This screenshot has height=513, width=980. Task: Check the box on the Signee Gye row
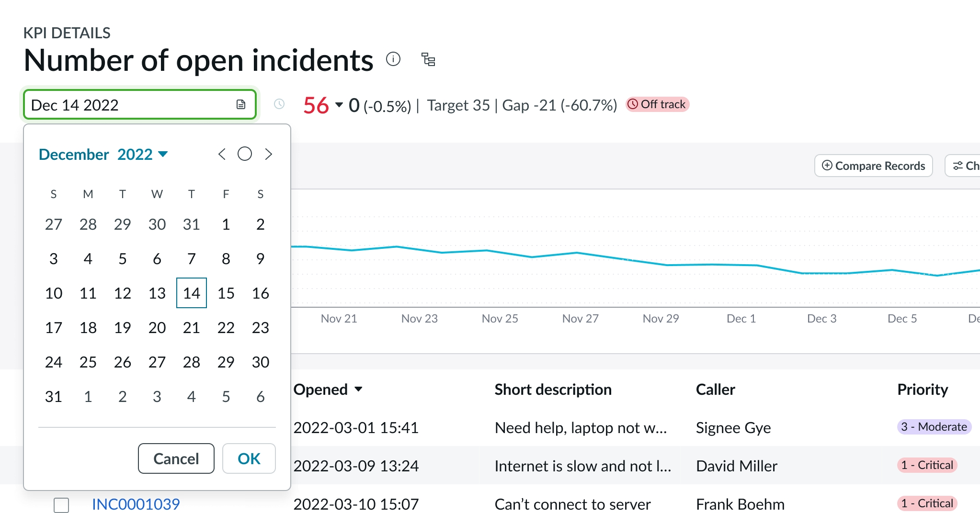coord(61,427)
